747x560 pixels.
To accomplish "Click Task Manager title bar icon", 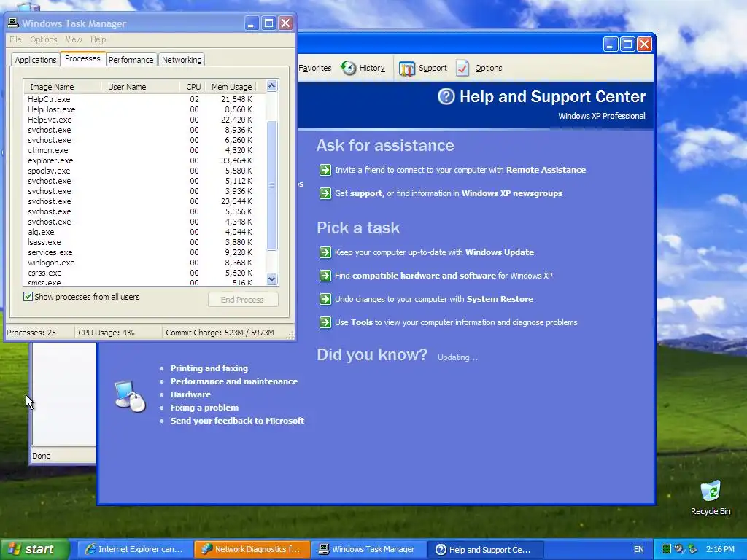I will click(13, 23).
